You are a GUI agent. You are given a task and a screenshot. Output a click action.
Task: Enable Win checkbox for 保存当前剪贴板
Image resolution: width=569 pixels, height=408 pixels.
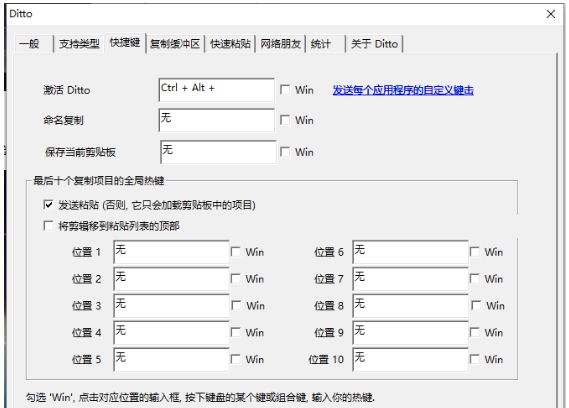(285, 152)
